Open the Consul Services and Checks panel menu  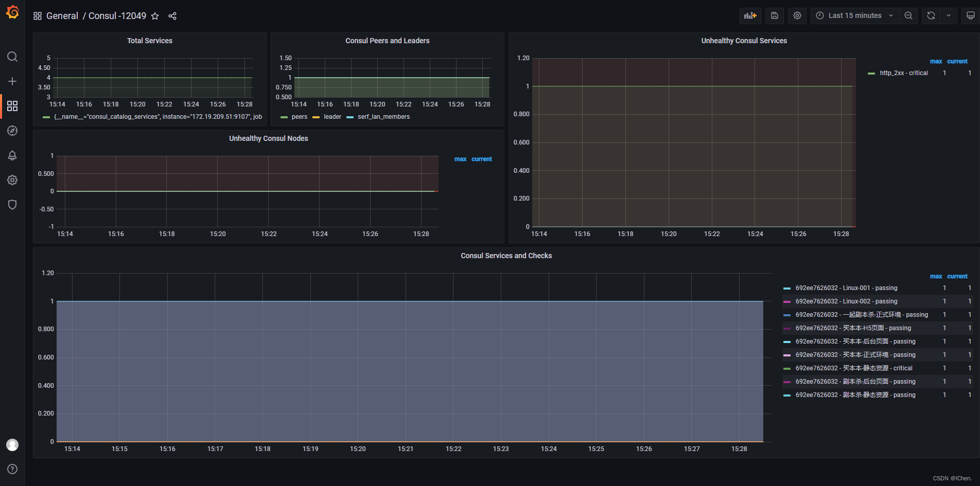pyautogui.click(x=506, y=256)
